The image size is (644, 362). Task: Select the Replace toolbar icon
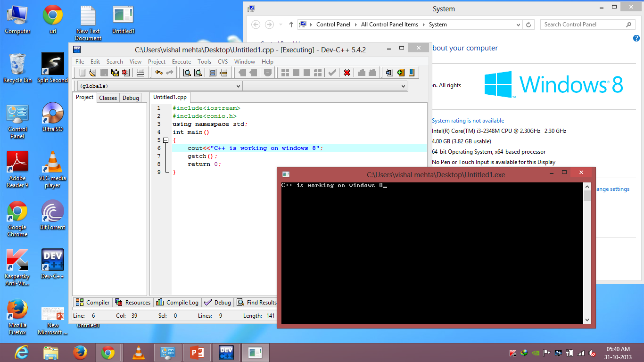197,72
